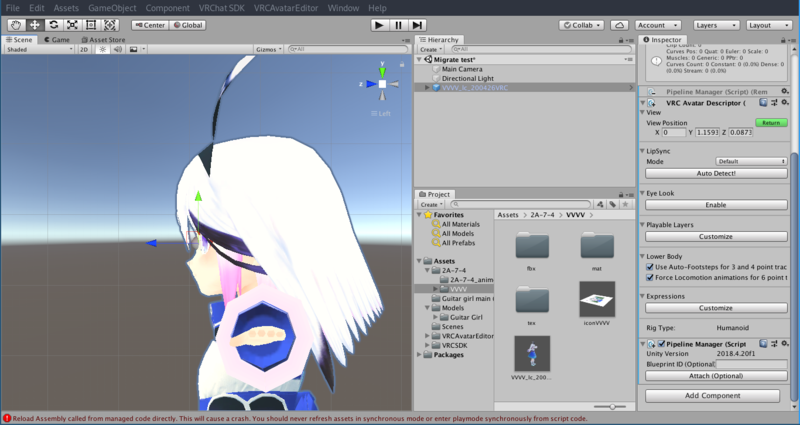This screenshot has height=425, width=800.
Task: Step forward one frame
Action: (x=417, y=25)
